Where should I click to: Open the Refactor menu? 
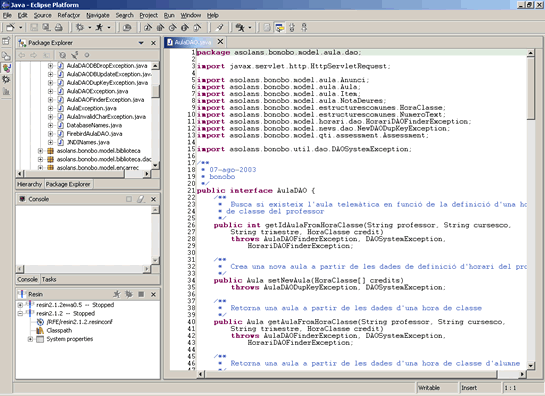pos(68,15)
